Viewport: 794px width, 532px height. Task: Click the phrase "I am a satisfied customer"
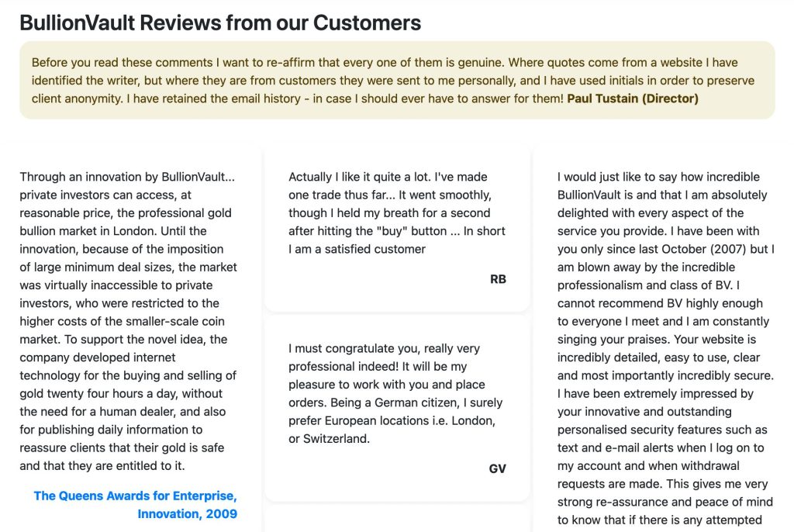357,249
